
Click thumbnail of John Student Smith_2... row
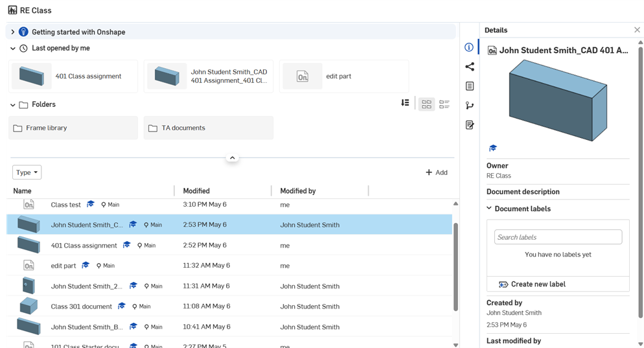pyautogui.click(x=29, y=286)
